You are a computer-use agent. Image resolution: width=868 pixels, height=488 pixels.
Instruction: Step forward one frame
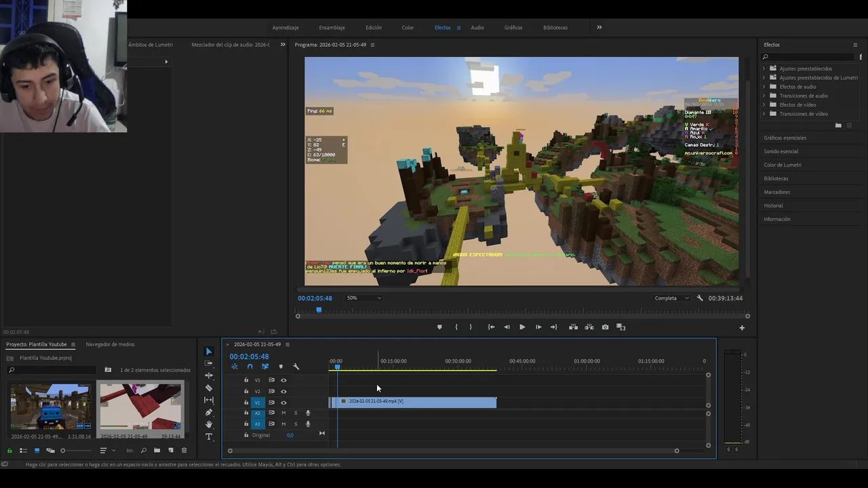point(538,327)
